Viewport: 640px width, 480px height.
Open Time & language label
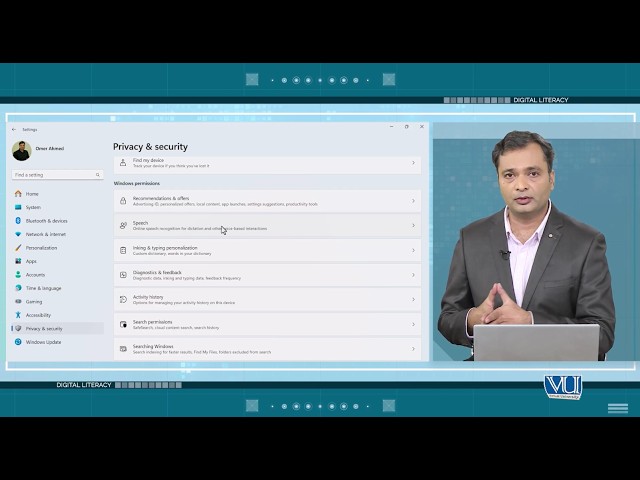point(43,288)
